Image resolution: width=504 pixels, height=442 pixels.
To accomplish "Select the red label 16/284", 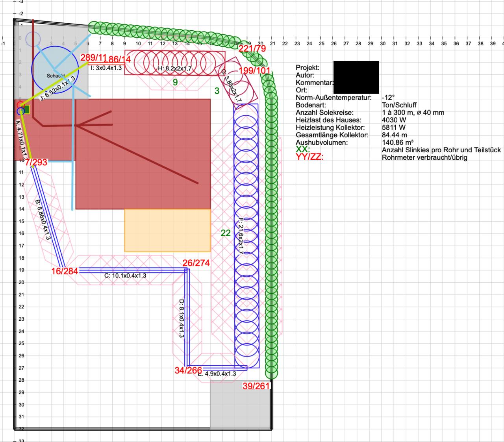I will coord(65,271).
